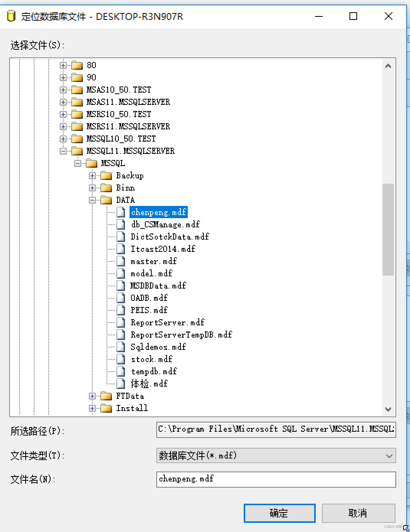
Task: Click the MSSQL11.MSSQLSERVER folder icon
Action: coord(77,151)
